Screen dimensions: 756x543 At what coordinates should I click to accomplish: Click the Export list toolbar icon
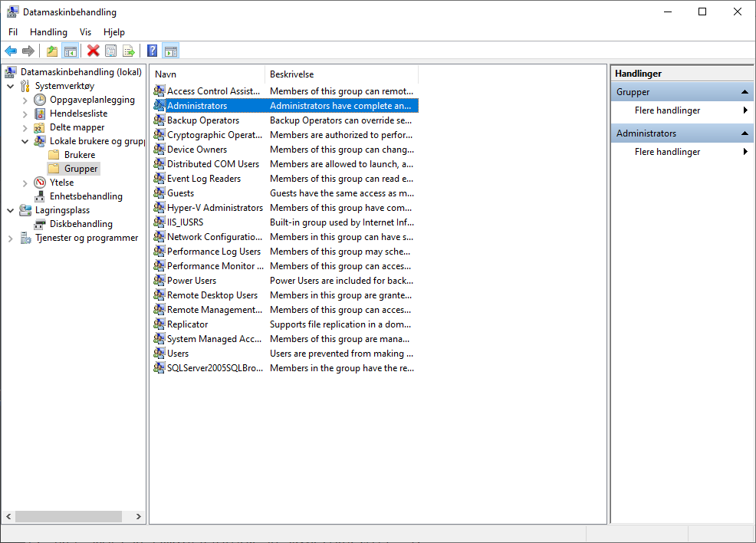[129, 51]
